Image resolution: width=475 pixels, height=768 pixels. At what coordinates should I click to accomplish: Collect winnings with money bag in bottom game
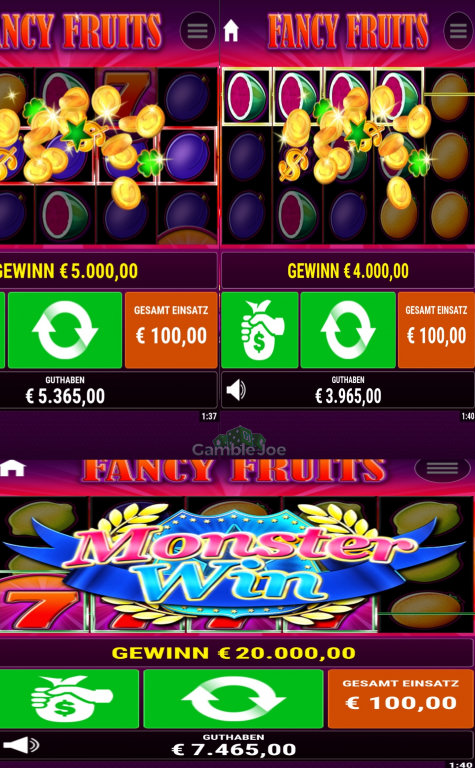tap(69, 698)
